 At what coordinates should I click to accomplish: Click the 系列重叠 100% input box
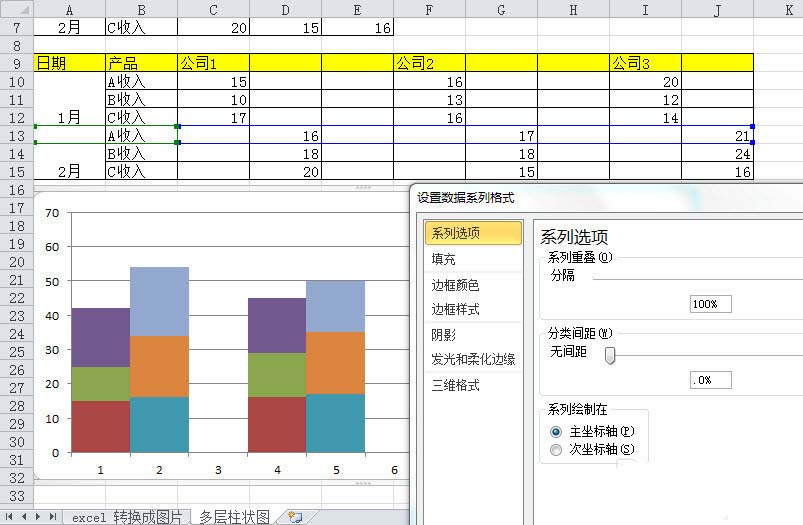click(710, 304)
